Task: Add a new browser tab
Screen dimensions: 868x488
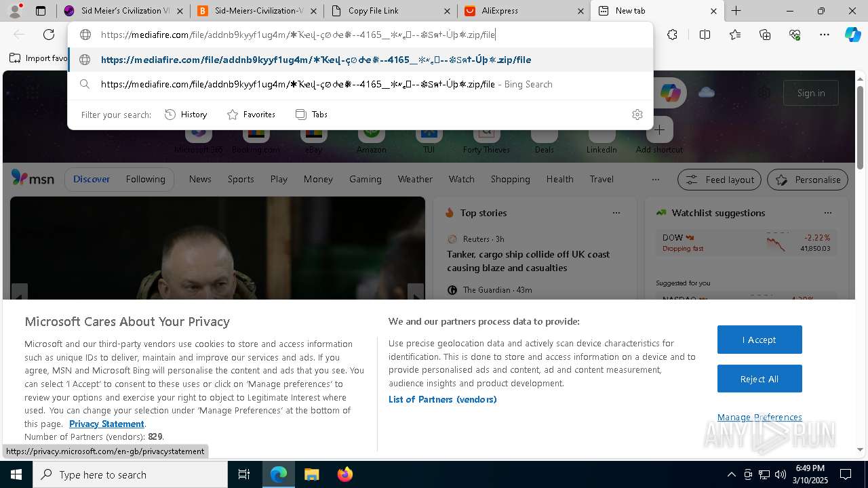Action: point(736,11)
